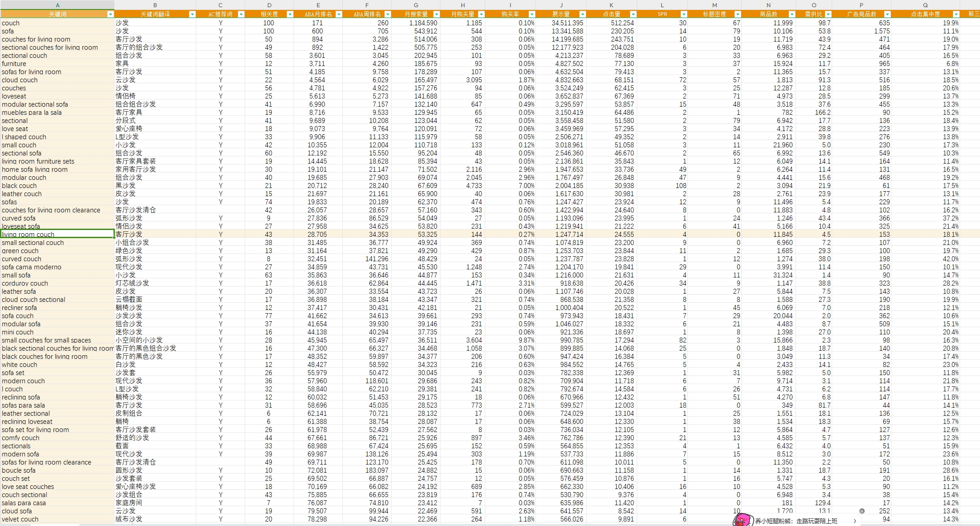The height and width of the screenshot is (526, 980).
Task: Open the ABA周排名 filter dropdown
Action: pyautogui.click(x=388, y=14)
